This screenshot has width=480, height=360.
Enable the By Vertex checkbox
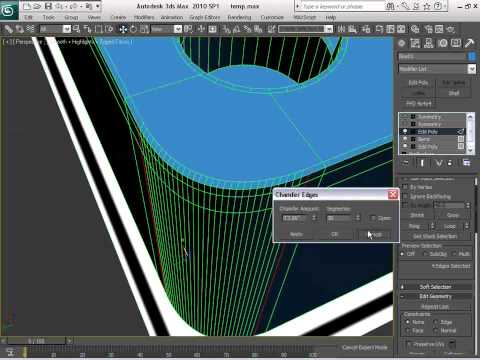405,187
